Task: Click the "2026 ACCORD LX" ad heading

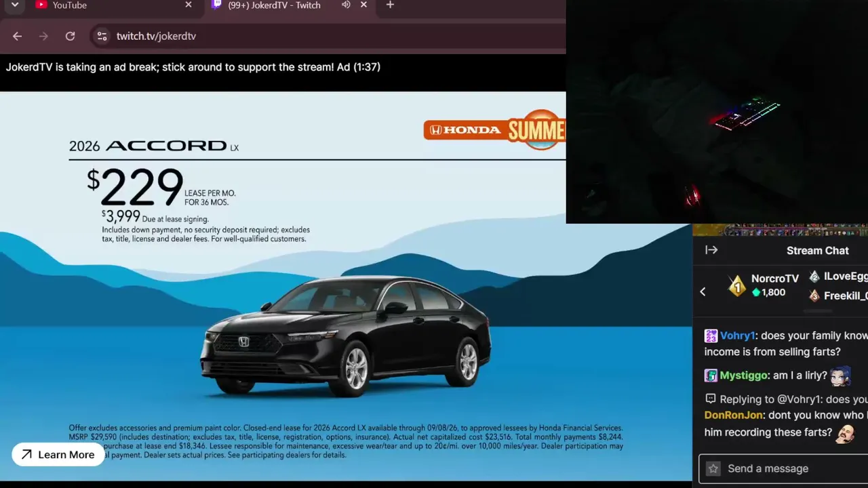Action: click(154, 146)
